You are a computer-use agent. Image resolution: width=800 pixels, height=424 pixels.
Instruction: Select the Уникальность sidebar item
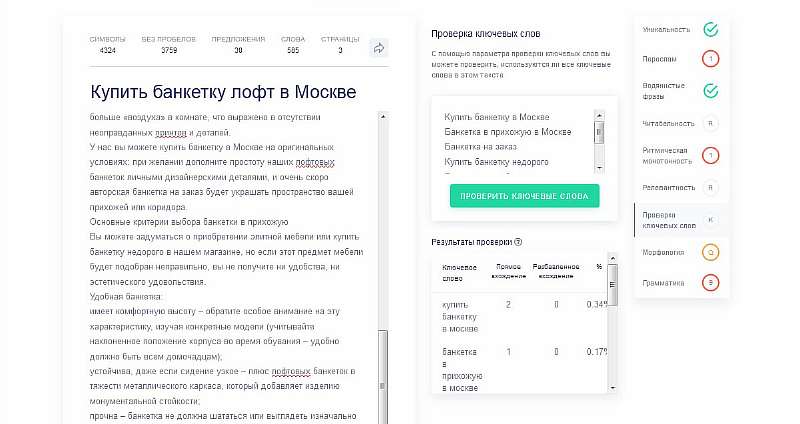666,30
